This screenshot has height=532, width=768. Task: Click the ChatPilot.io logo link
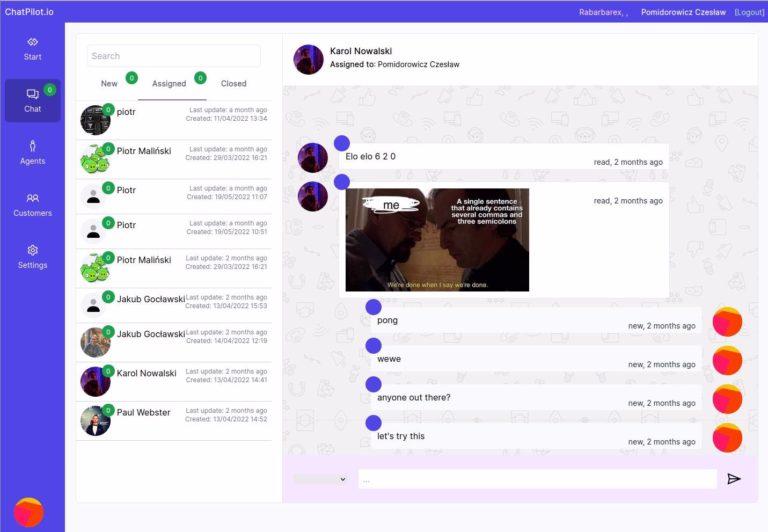30,12
